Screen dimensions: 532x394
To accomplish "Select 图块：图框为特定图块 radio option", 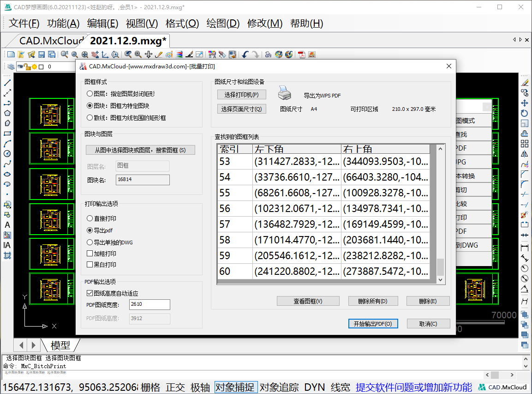I will click(118, 106).
